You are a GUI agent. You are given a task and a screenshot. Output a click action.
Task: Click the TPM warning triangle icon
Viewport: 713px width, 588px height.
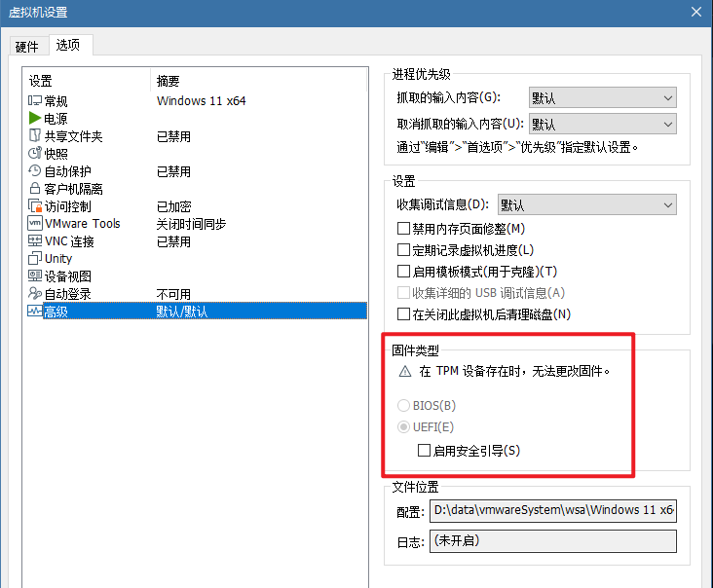[x=404, y=372]
